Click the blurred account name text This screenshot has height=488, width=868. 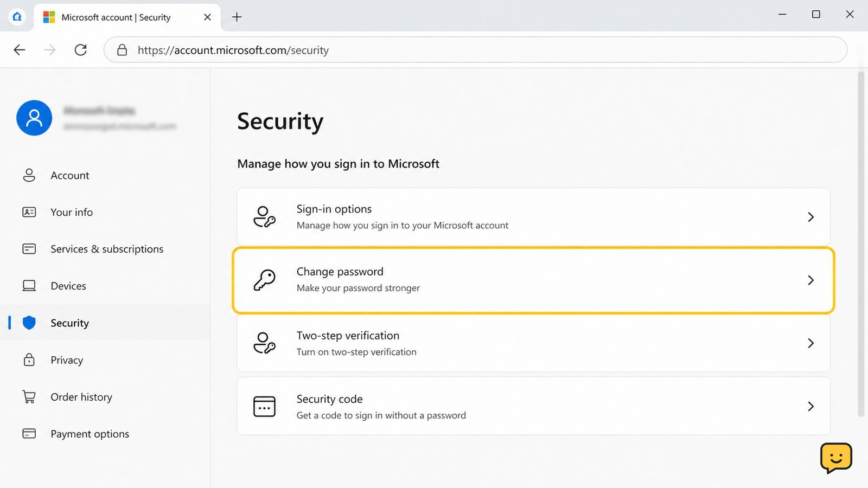point(99,111)
